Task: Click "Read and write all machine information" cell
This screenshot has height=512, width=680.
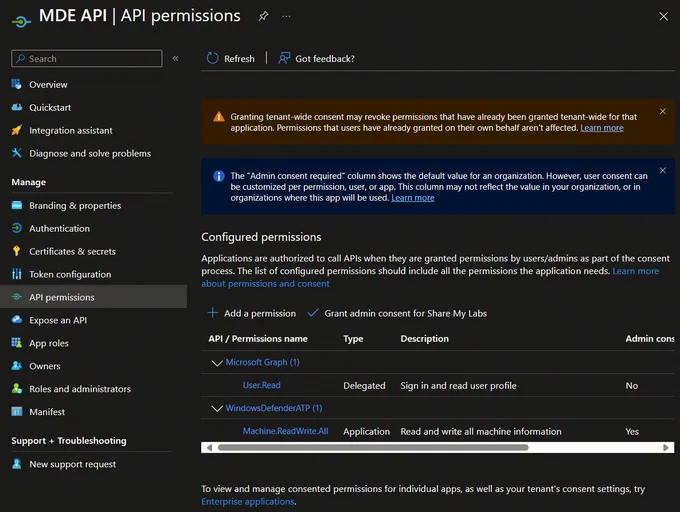Action: pyautogui.click(x=481, y=431)
